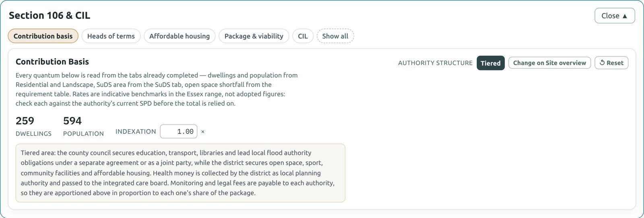The image size is (644, 218).
Task: Reset the contribution basis values
Action: click(x=611, y=63)
